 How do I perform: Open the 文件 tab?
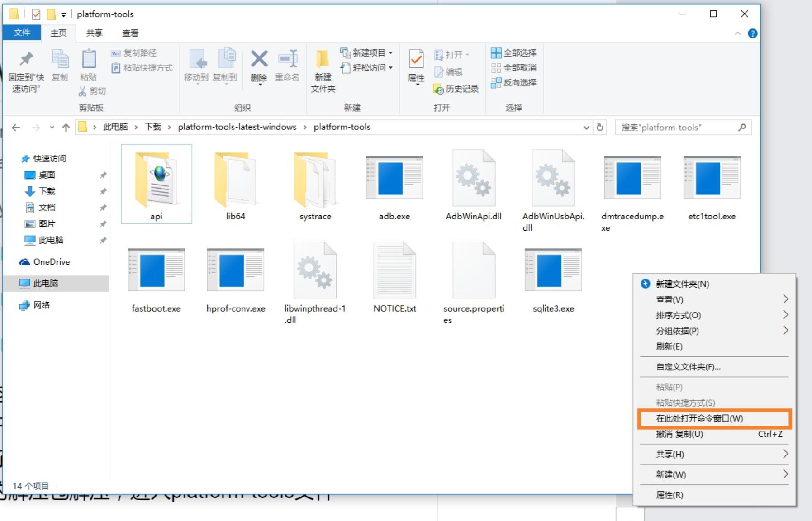click(22, 33)
